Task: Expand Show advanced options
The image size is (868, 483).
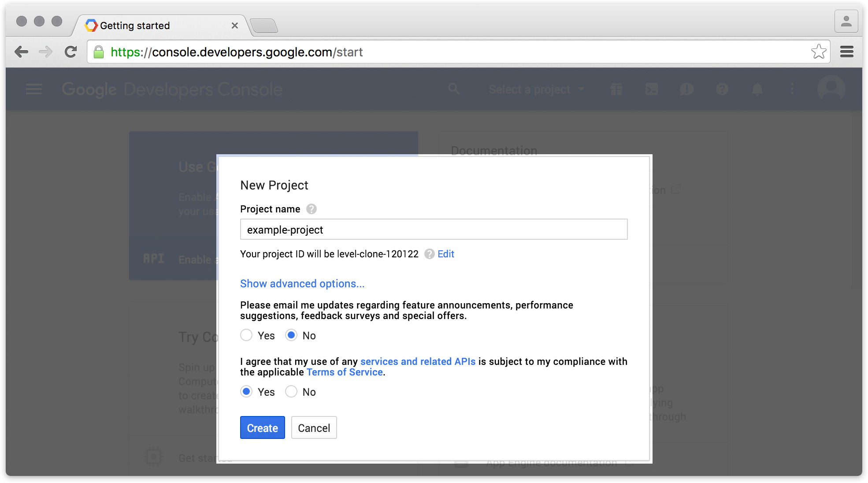Action: click(302, 284)
